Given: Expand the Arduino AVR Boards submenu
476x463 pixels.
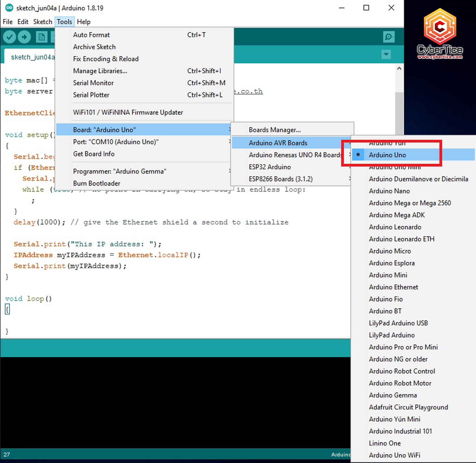Looking at the screenshot, I should click(x=278, y=143).
